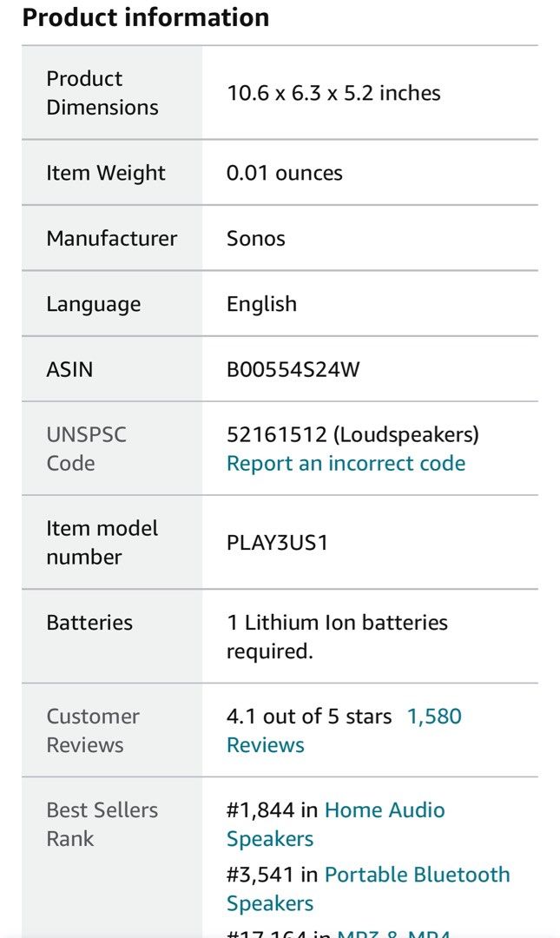Click the '1 Lithium Ion batteries required' text

[337, 637]
